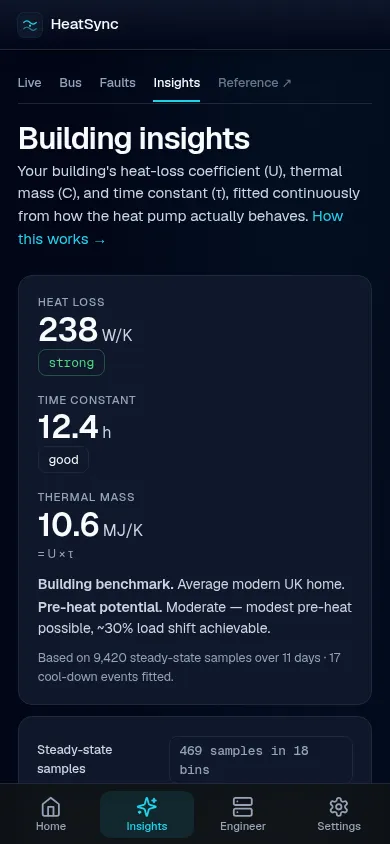Click the '469 samples in 18 bins' field

click(261, 759)
